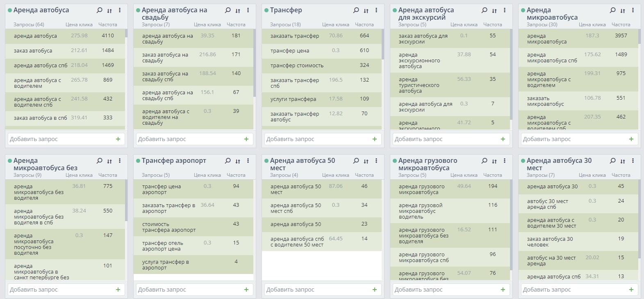Click green status dot of Трансфер аэропорт group
The width and height of the screenshot is (644, 299).
pos(138,161)
